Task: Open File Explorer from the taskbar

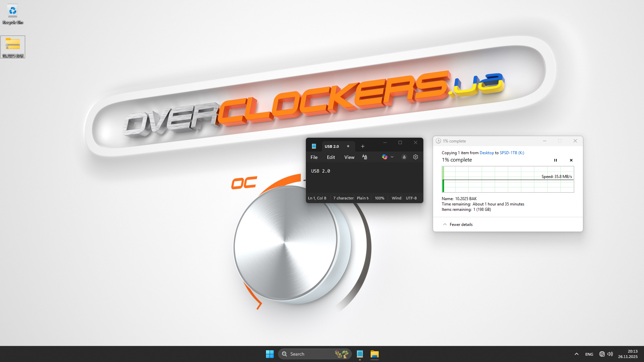Action: pyautogui.click(x=374, y=354)
